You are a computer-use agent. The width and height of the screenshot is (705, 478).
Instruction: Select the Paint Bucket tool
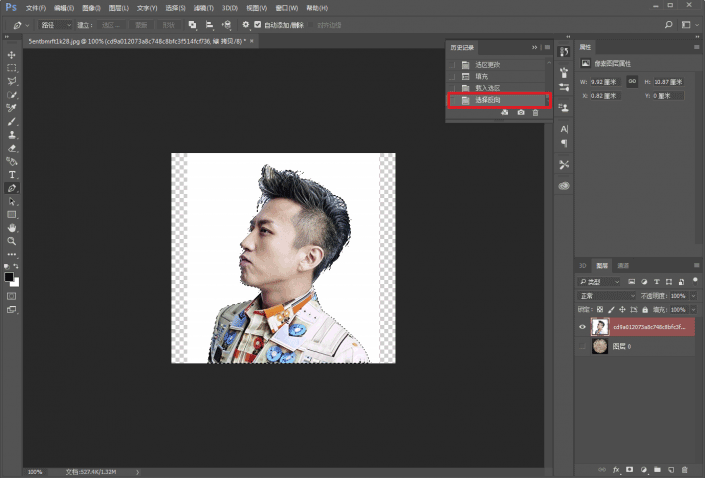[12, 161]
